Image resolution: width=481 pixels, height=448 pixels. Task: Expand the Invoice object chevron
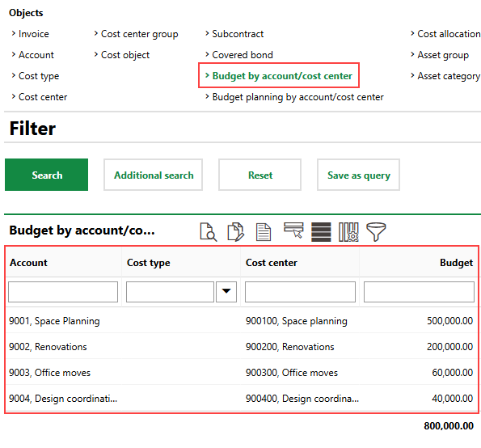click(x=14, y=33)
